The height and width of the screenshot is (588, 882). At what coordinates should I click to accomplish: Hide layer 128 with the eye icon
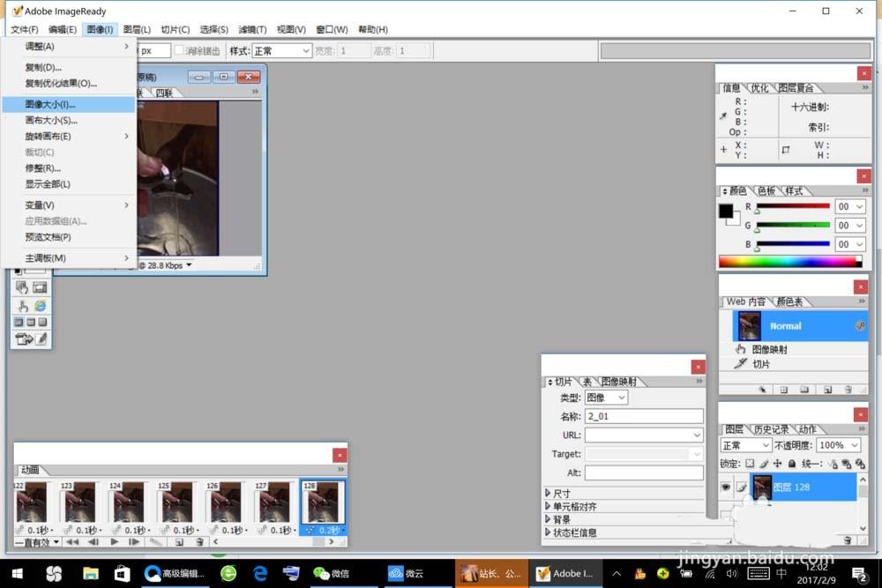[727, 487]
